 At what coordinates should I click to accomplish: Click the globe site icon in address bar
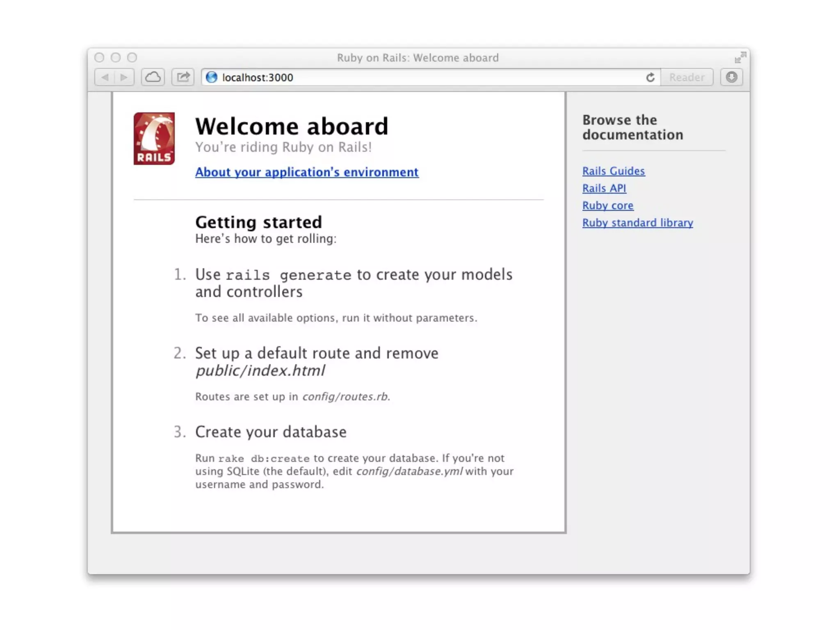click(x=212, y=77)
